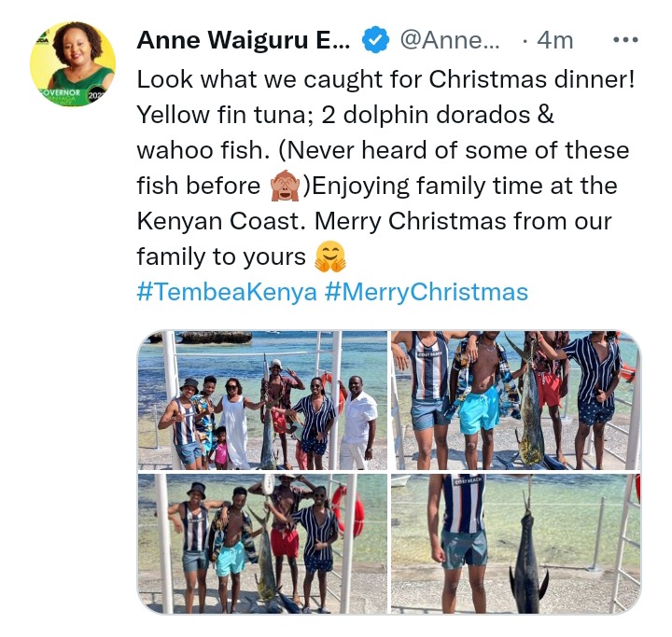Image resolution: width=672 pixels, height=637 pixels.
Task: Click the "family to yours" closing text
Action: 221,256
